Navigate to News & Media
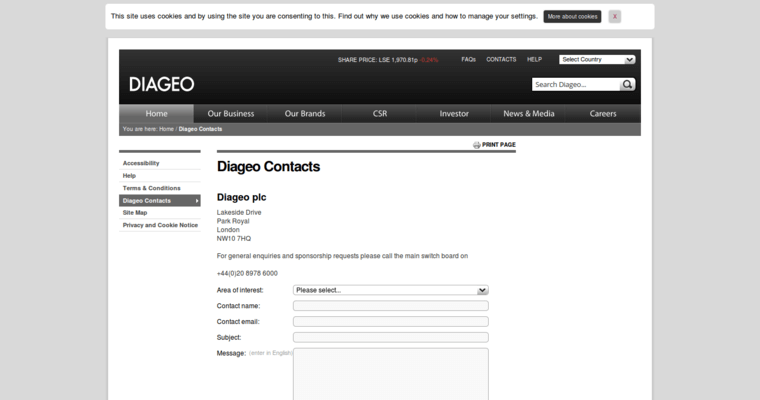The width and height of the screenshot is (760, 400). click(x=529, y=114)
